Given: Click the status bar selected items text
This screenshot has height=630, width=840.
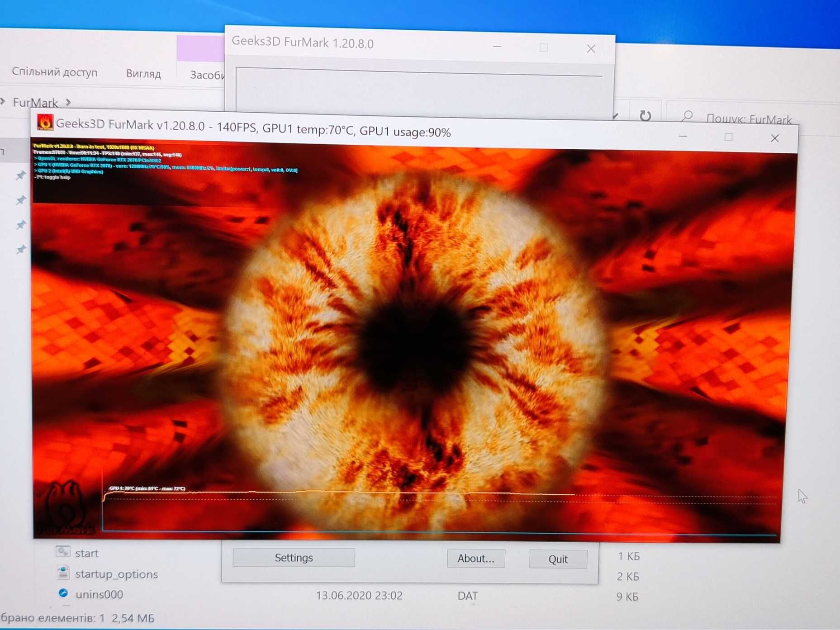Looking at the screenshot, I should (x=78, y=618).
